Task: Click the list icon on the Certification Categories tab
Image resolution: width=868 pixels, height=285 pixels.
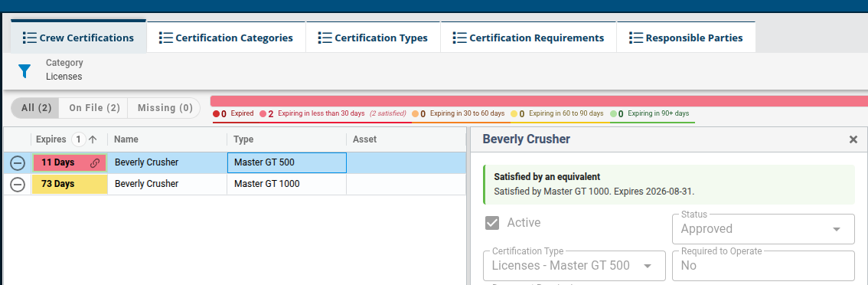Action: [165, 38]
